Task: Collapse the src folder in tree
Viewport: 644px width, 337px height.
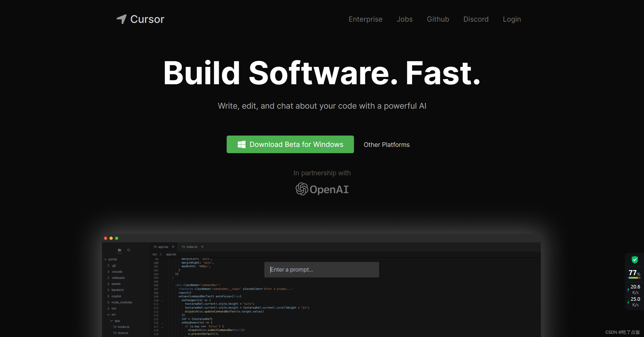Action: pos(108,315)
